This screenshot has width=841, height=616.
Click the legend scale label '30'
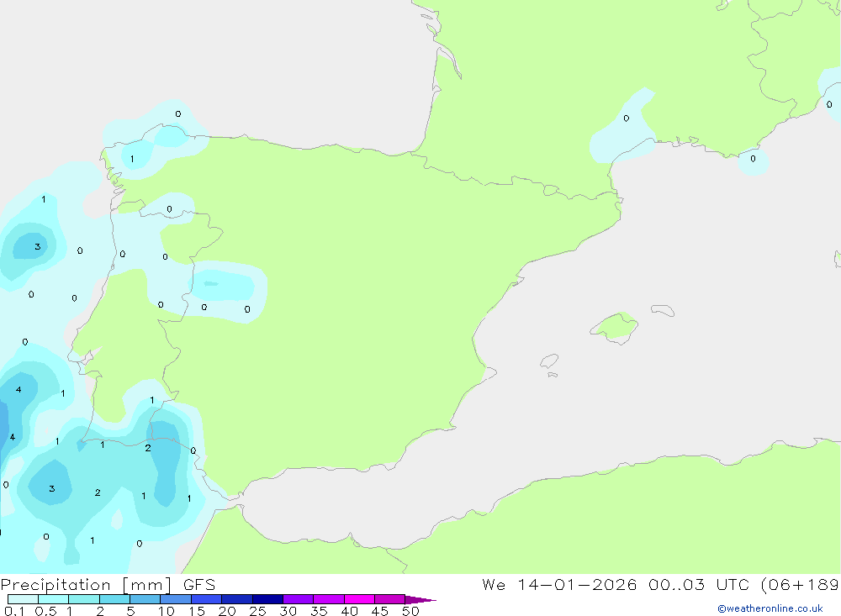pos(288,611)
